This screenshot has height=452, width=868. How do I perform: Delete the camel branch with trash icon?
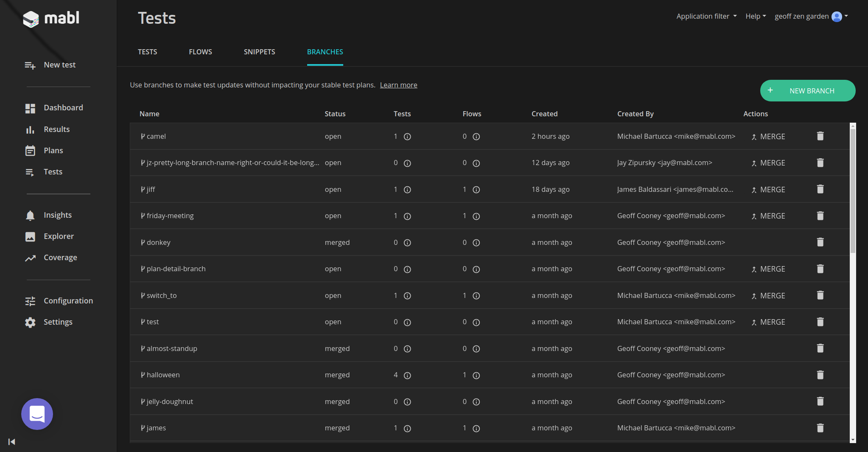click(820, 136)
